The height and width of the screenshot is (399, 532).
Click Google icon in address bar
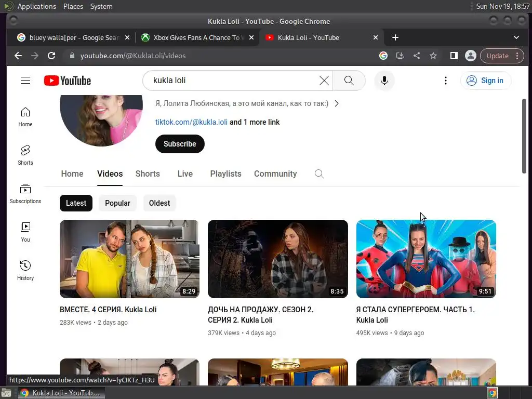(383, 56)
